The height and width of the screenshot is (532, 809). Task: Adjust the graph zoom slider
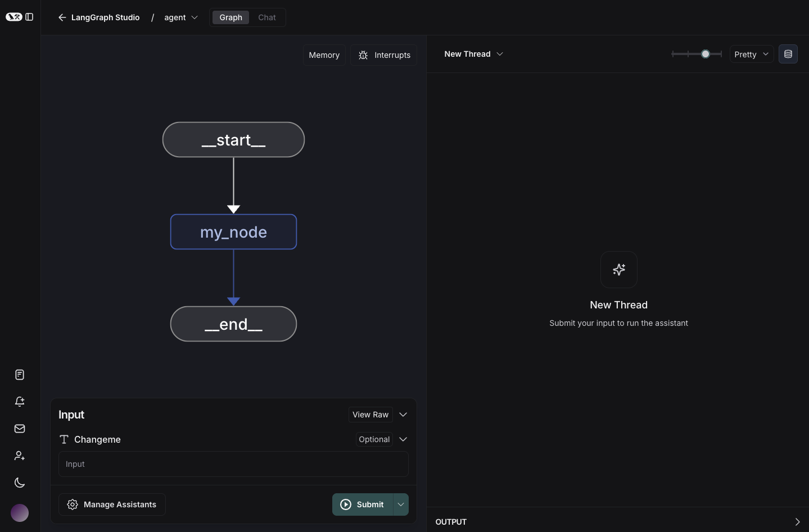pos(705,54)
